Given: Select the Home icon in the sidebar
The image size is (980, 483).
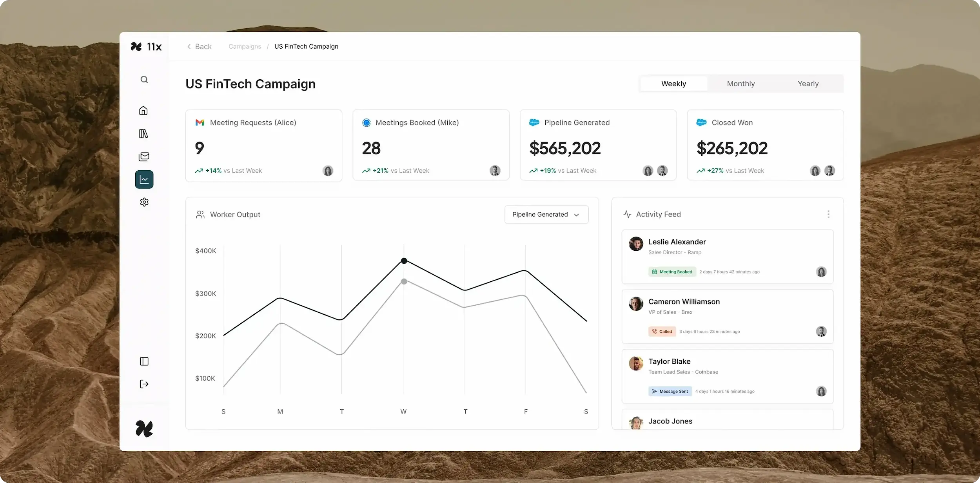Looking at the screenshot, I should (143, 110).
